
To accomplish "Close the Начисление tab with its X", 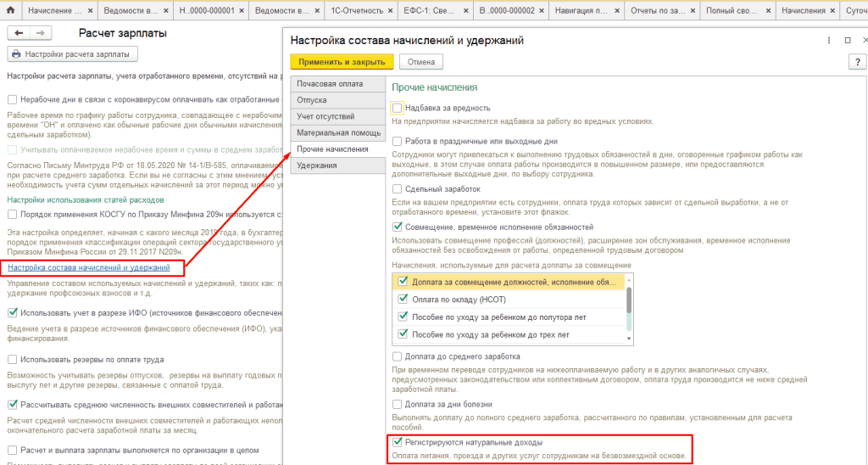I will pos(89,10).
